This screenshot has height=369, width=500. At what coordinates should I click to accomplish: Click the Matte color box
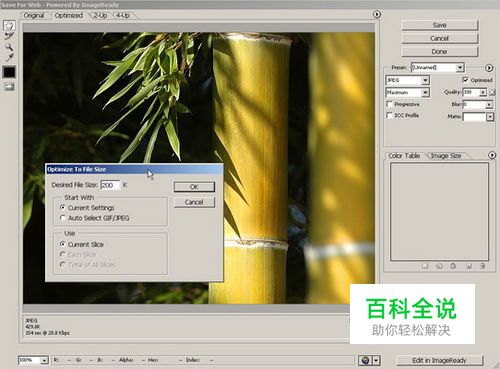coord(474,117)
